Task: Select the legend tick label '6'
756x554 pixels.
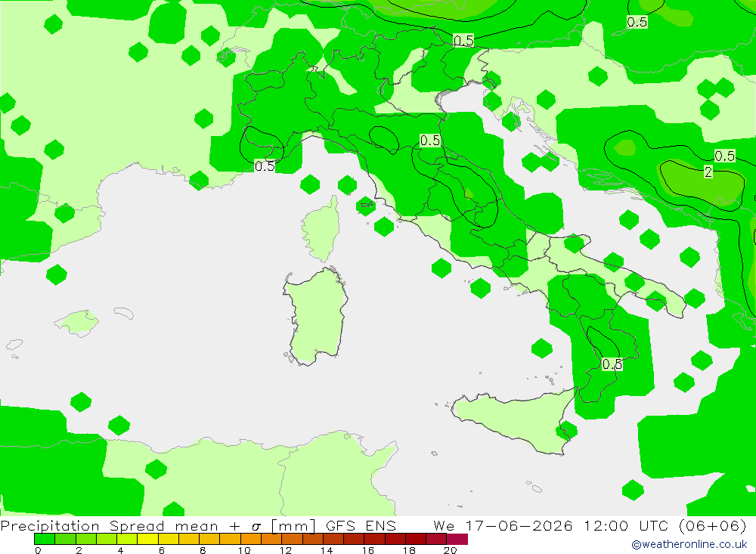Action: point(162,550)
